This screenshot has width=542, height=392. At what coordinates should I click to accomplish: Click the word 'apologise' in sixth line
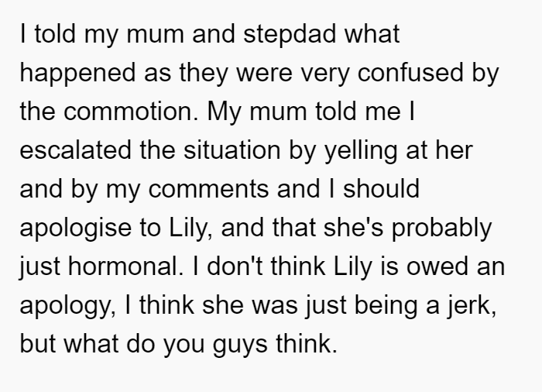tap(75, 229)
